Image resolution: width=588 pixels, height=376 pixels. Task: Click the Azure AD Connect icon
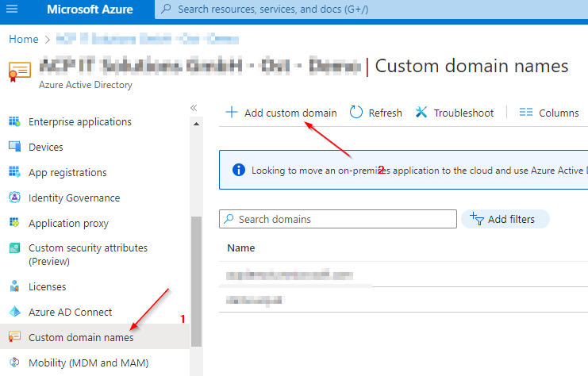point(14,312)
